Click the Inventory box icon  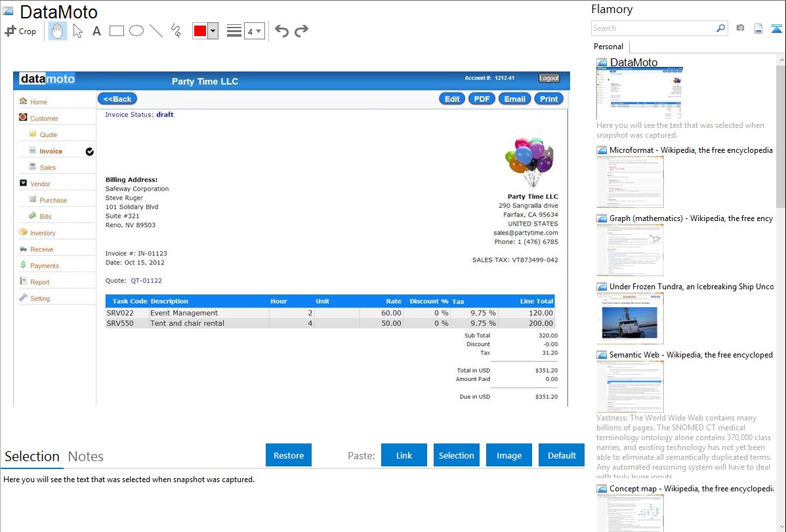(23, 232)
